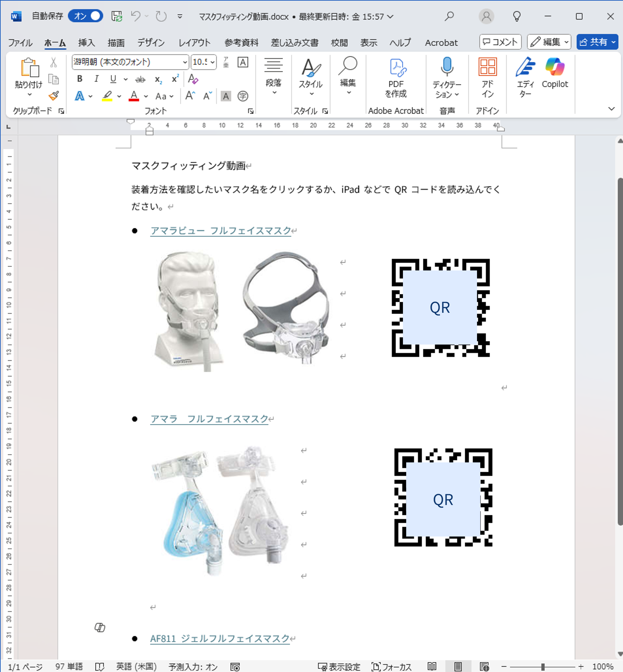623x672 pixels.
Task: Open the Font dialog launcher
Action: (x=250, y=111)
